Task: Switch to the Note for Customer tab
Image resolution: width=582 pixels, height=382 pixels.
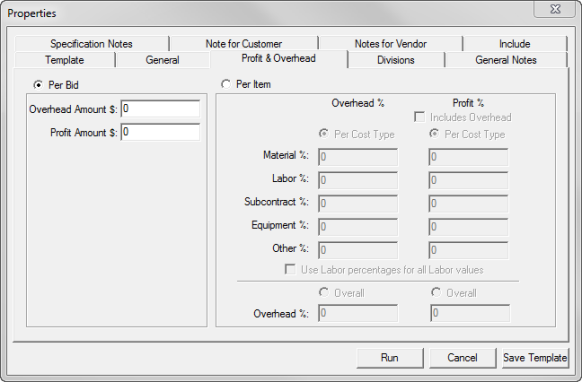Action: tap(244, 44)
